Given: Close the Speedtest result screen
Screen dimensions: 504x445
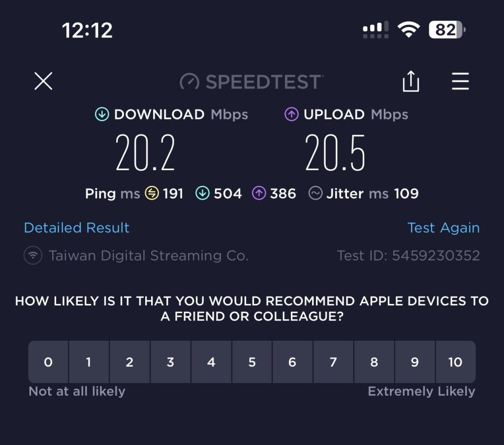Looking at the screenshot, I should pyautogui.click(x=43, y=81).
